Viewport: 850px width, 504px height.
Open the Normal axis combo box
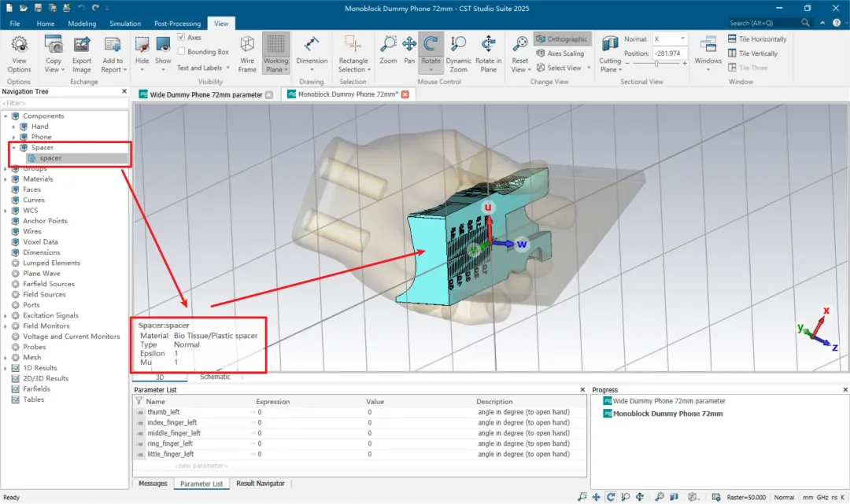coord(670,39)
